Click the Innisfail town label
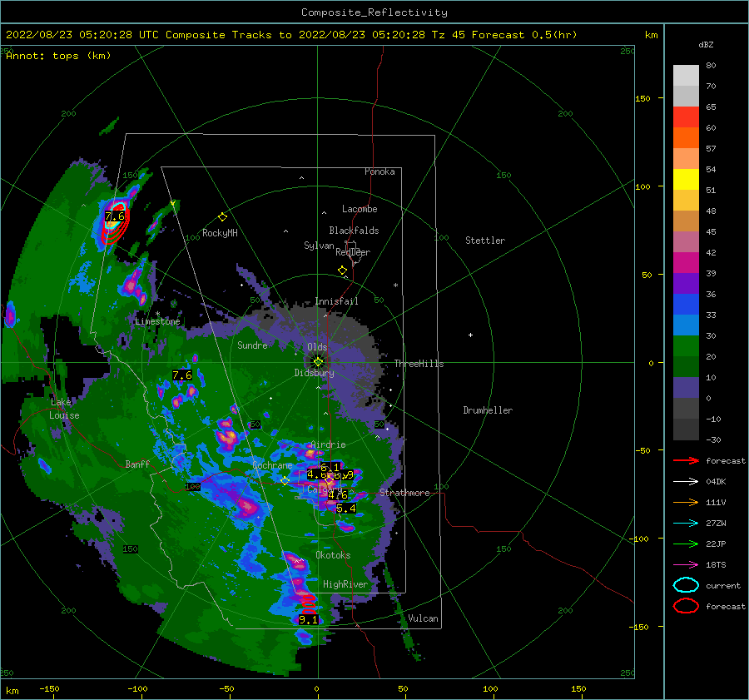The height and width of the screenshot is (700, 749). (336, 301)
